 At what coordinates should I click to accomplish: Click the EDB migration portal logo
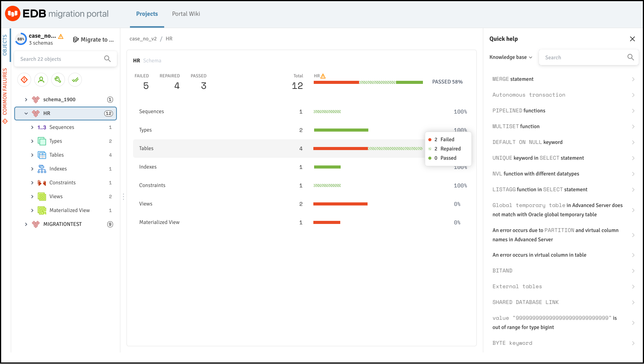click(x=57, y=14)
